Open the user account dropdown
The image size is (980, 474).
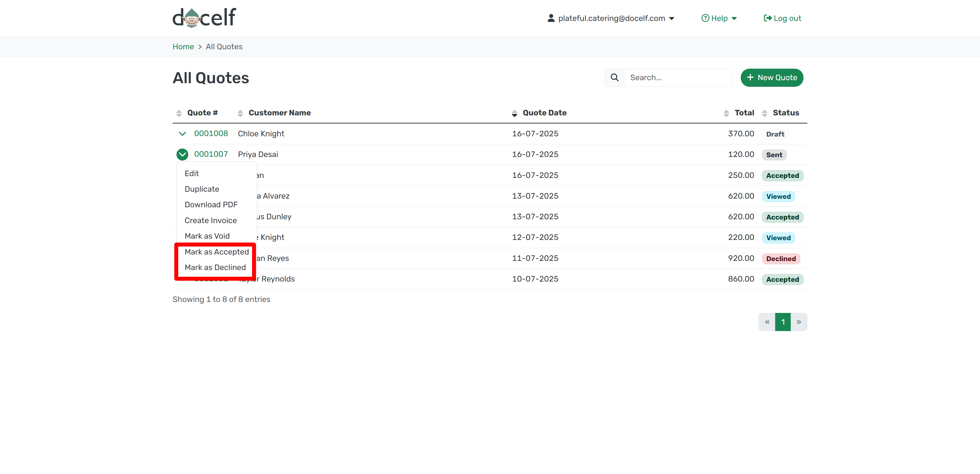pos(611,18)
